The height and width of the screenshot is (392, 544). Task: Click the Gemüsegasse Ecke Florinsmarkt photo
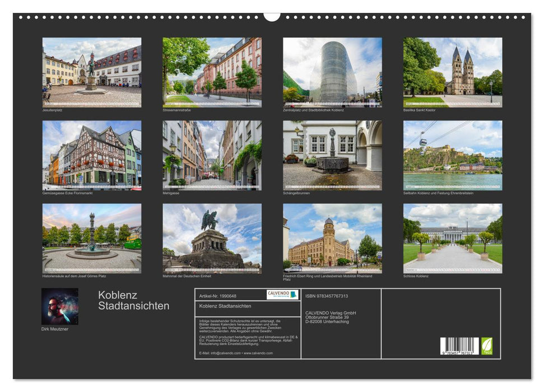[x=89, y=156]
